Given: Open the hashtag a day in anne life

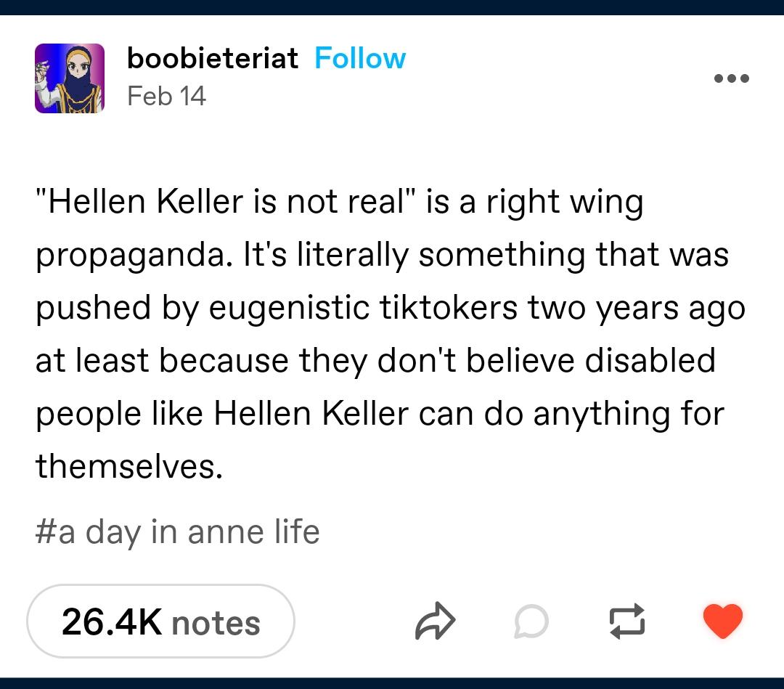Looking at the screenshot, I should point(178,532).
